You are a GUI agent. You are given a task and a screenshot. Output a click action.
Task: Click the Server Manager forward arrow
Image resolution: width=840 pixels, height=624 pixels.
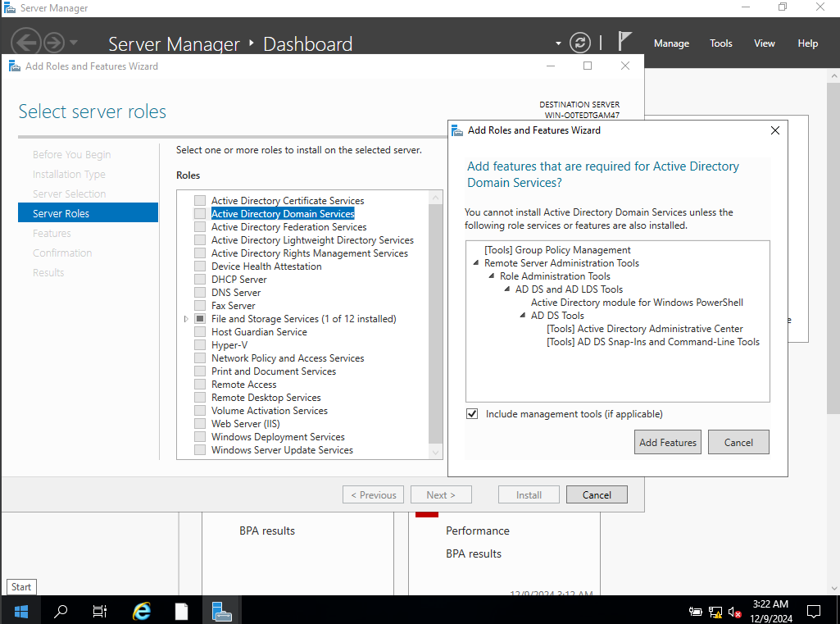(53, 43)
